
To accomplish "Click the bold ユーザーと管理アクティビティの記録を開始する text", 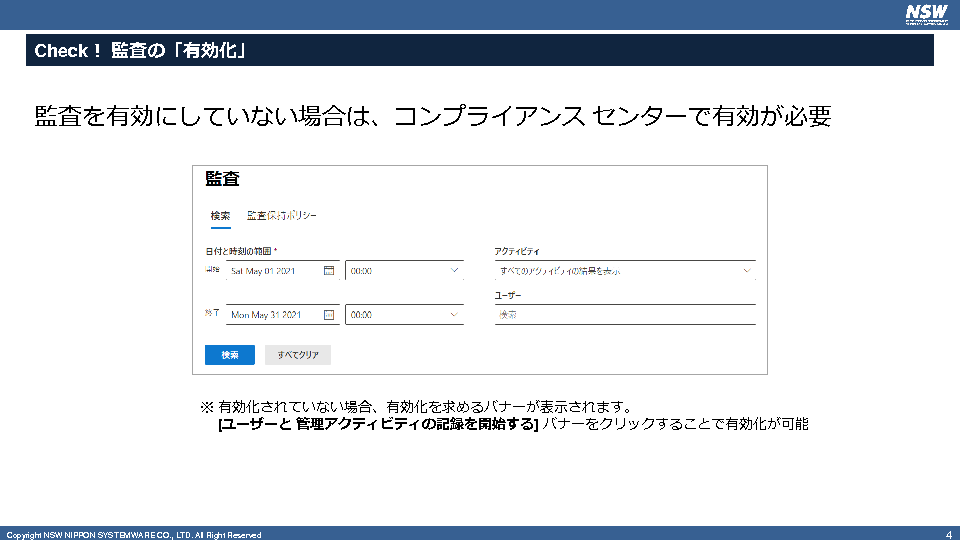I will 378,424.
